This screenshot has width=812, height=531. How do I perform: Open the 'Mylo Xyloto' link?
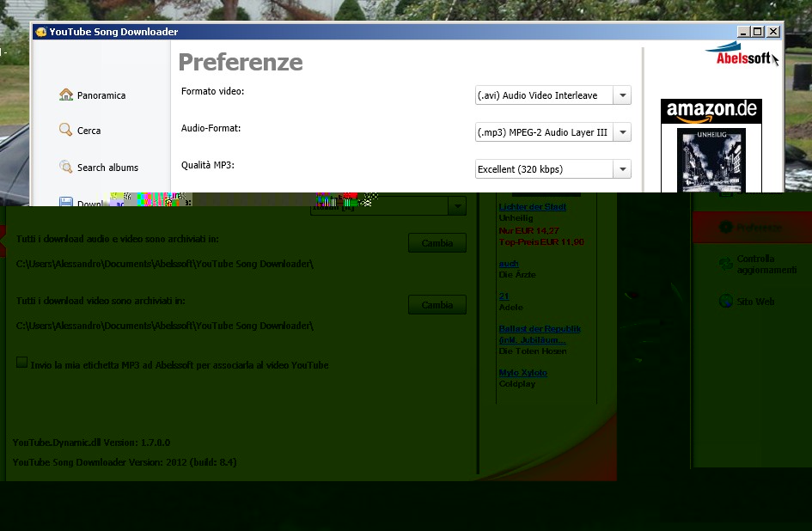point(522,373)
